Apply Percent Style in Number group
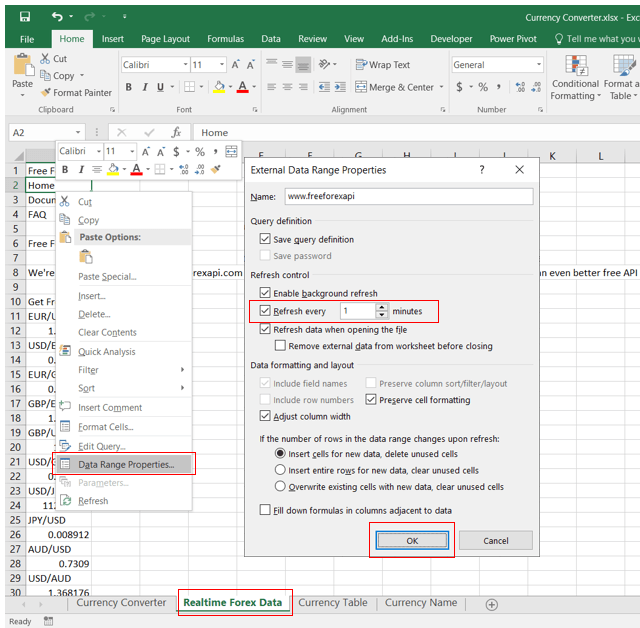The height and width of the screenshot is (628, 640). [483, 87]
